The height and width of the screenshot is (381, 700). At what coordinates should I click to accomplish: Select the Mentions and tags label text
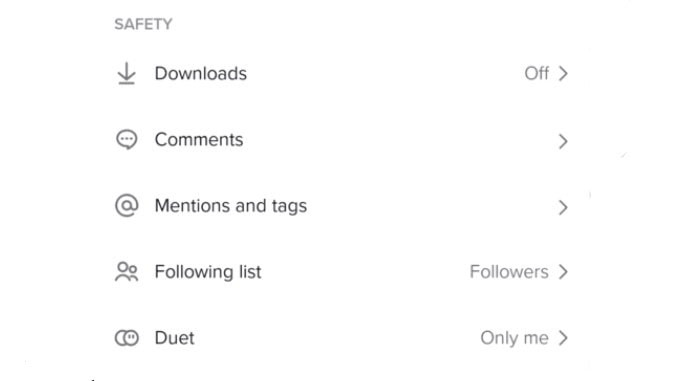(231, 206)
